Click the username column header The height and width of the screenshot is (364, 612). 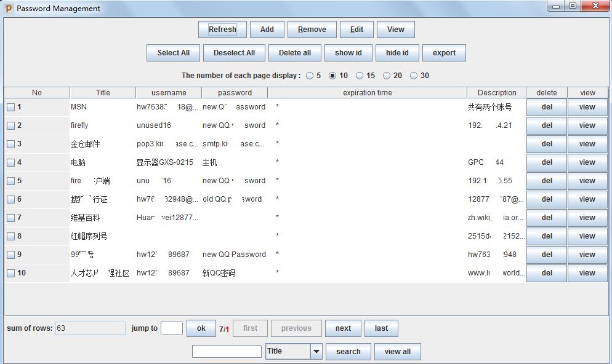click(x=169, y=93)
